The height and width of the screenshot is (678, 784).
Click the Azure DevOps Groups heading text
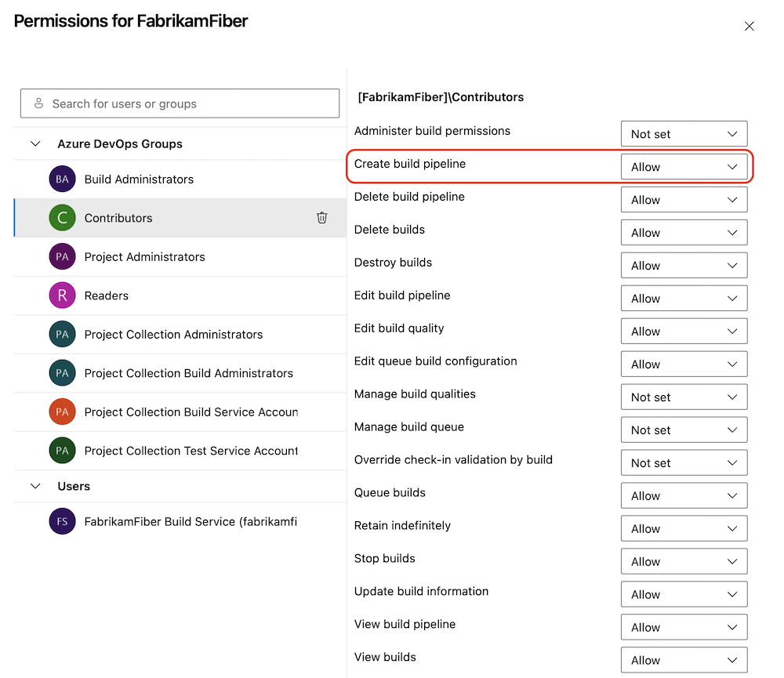(120, 143)
